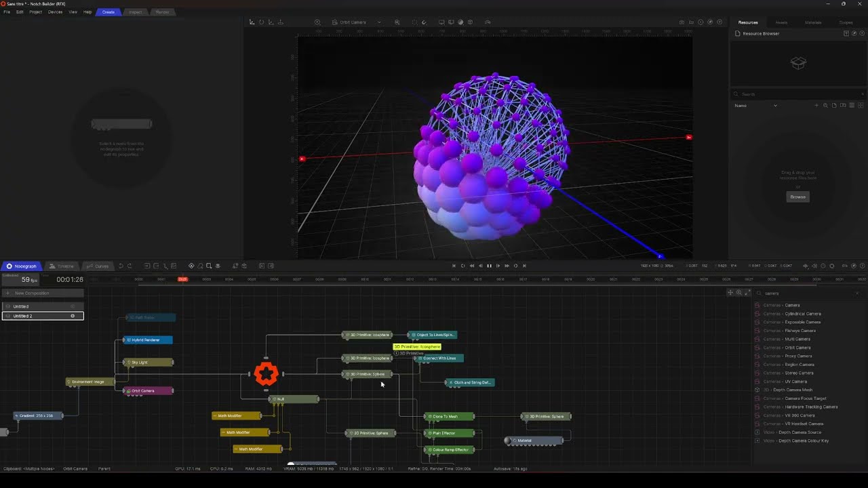This screenshot has width=868, height=488.
Task: Click the New Composition button
Action: click(x=43, y=293)
